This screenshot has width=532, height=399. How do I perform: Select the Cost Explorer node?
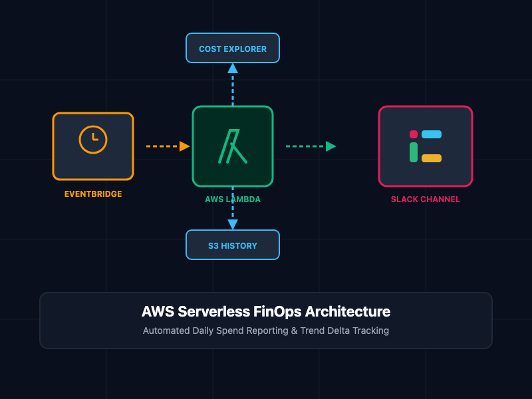tap(233, 48)
